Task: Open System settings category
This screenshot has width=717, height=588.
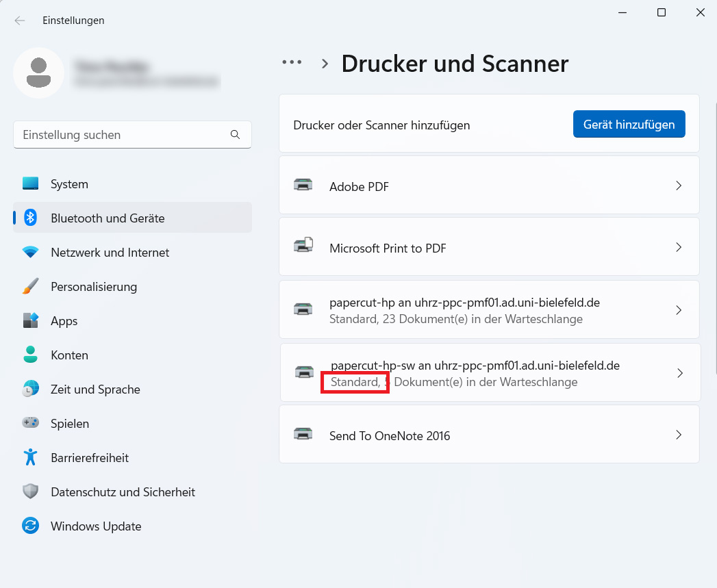Action: tap(133, 184)
